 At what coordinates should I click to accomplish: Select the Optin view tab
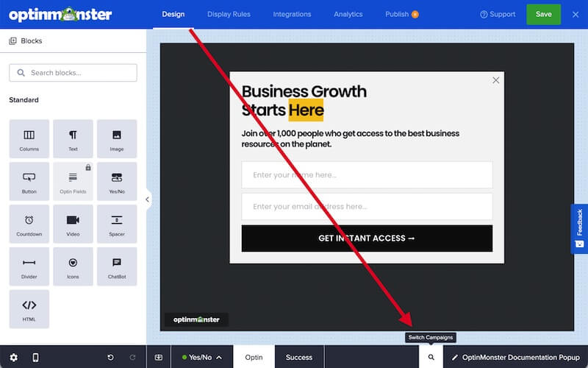[x=254, y=358]
